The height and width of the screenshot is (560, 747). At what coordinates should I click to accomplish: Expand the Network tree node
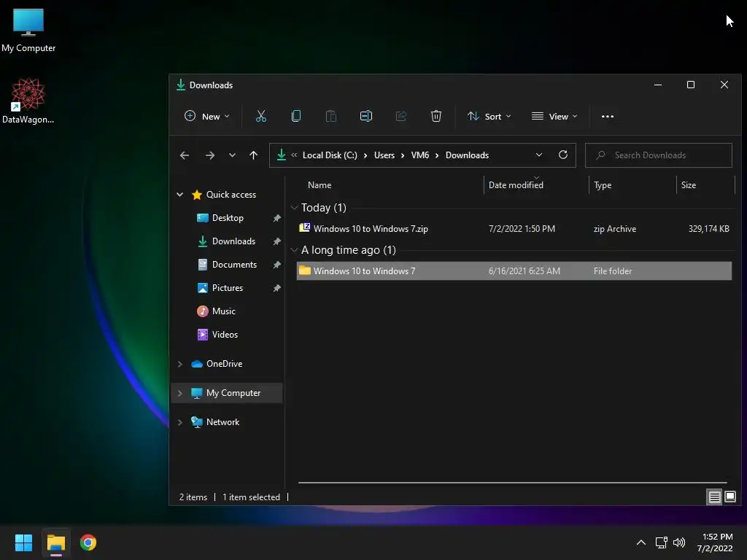click(x=180, y=422)
